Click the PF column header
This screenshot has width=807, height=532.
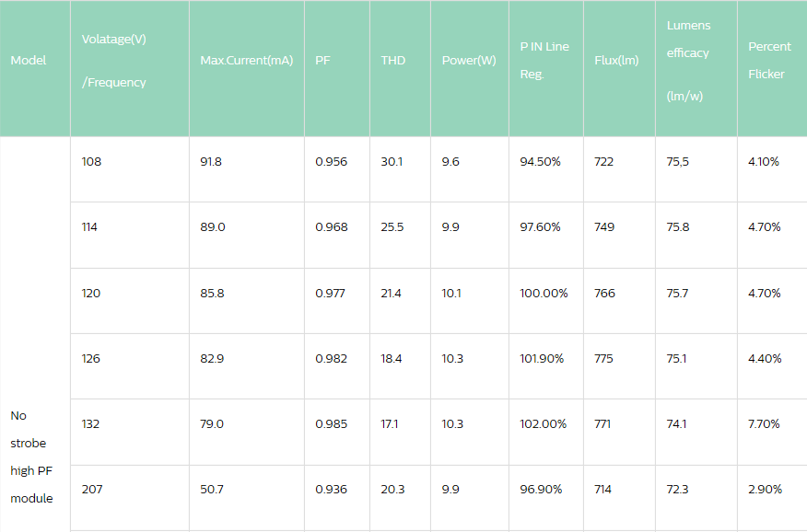pos(322,61)
